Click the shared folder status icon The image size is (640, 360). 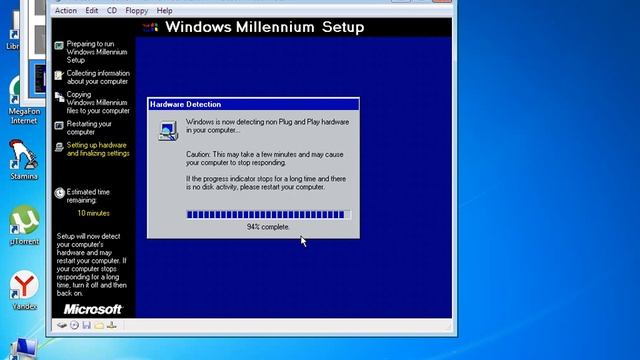99,325
